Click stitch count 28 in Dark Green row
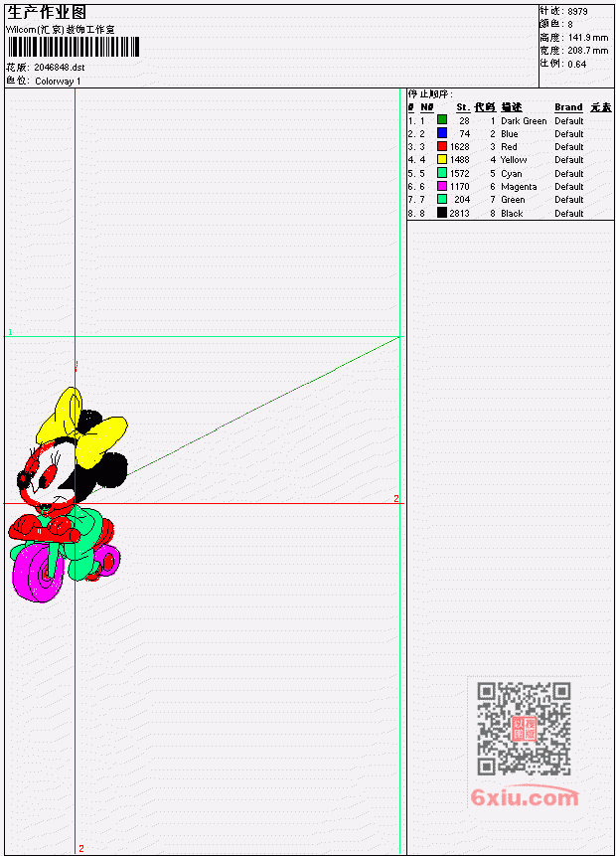Viewport: 616px width, 856px height. point(464,121)
